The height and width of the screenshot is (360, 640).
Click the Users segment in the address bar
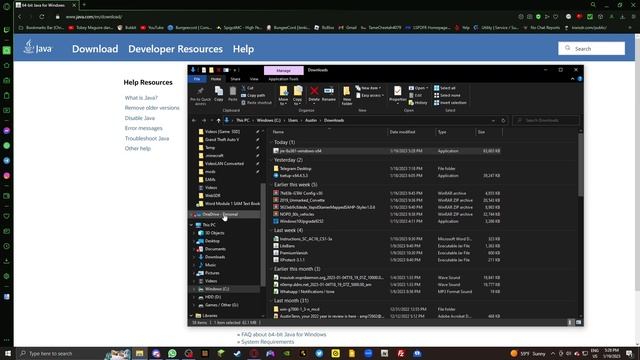293,120
